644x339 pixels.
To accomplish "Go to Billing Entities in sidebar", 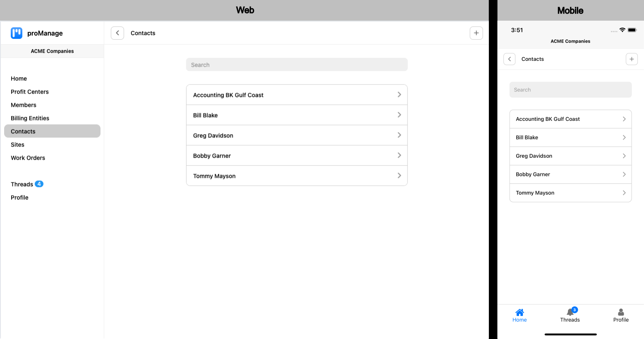I will [x=30, y=118].
